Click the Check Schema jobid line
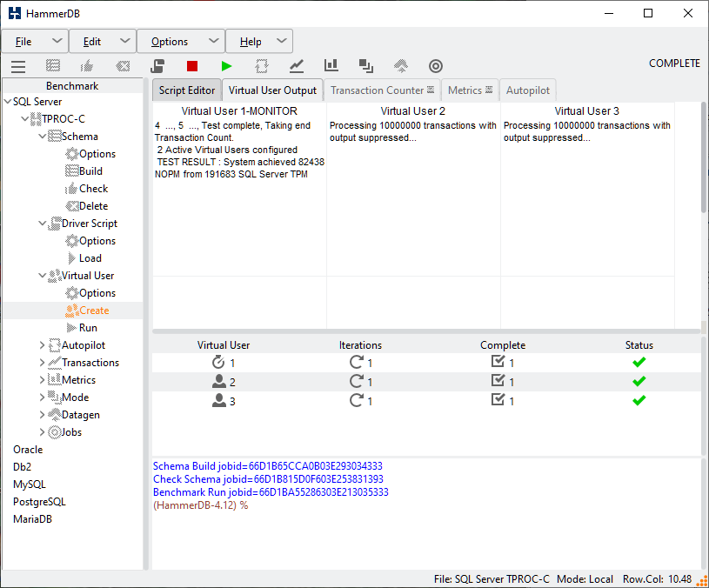 coord(268,479)
